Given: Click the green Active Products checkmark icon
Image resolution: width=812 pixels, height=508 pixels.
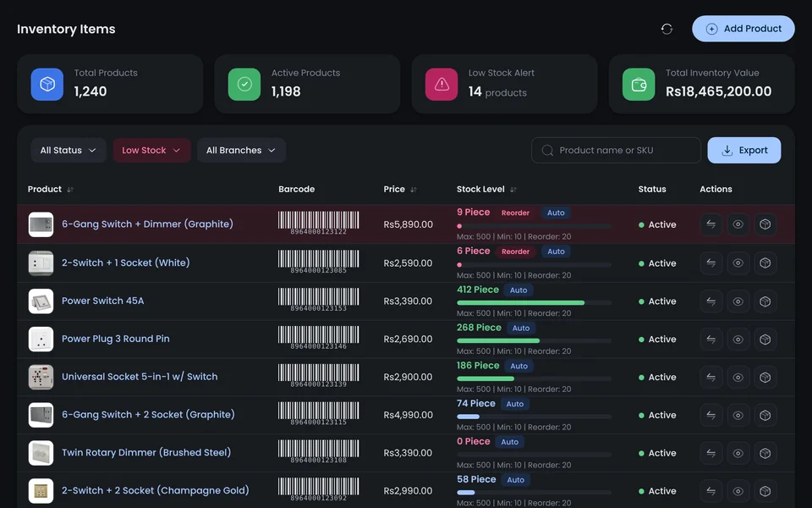Looking at the screenshot, I should [244, 84].
